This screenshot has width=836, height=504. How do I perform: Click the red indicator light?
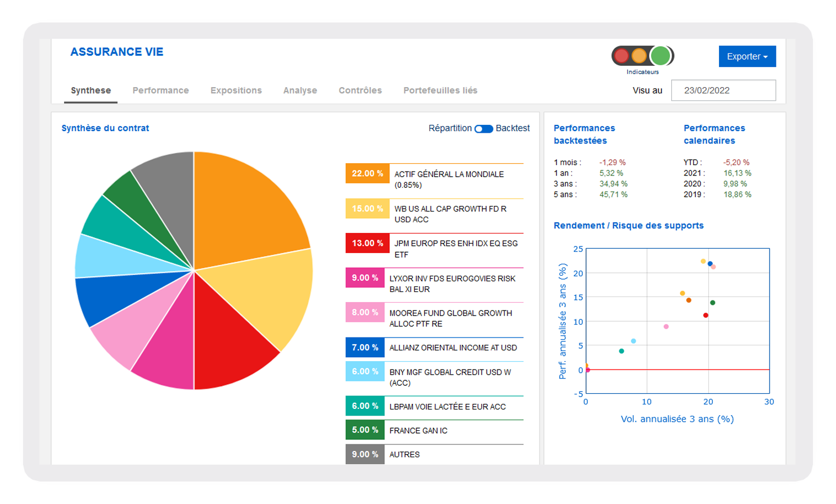pyautogui.click(x=621, y=56)
